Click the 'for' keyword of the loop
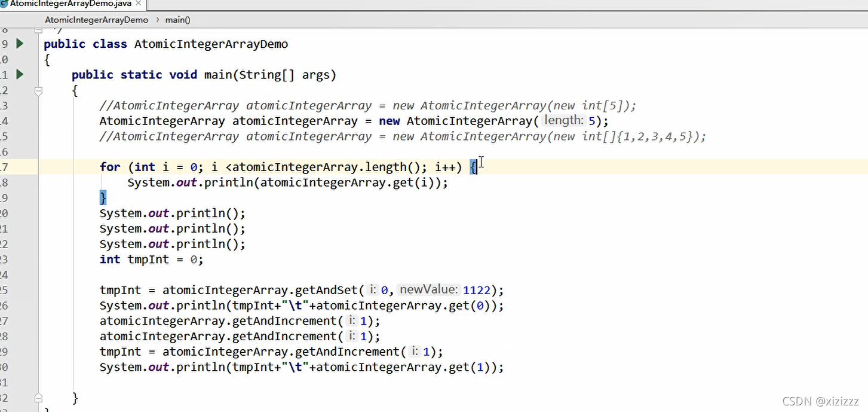 110,167
